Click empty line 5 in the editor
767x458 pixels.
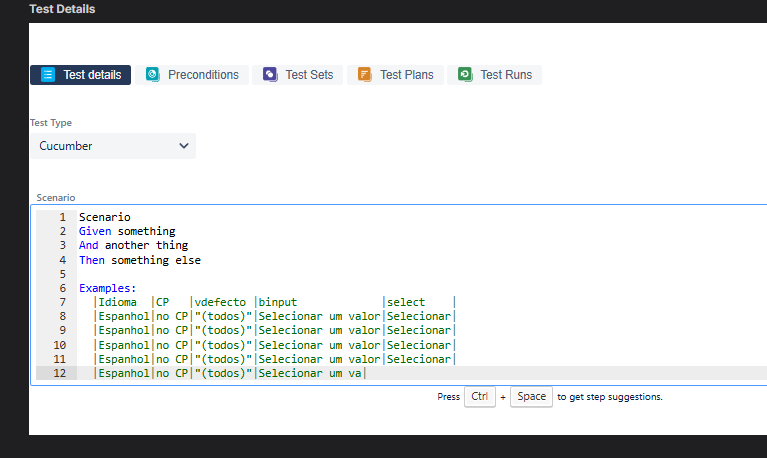(300, 274)
